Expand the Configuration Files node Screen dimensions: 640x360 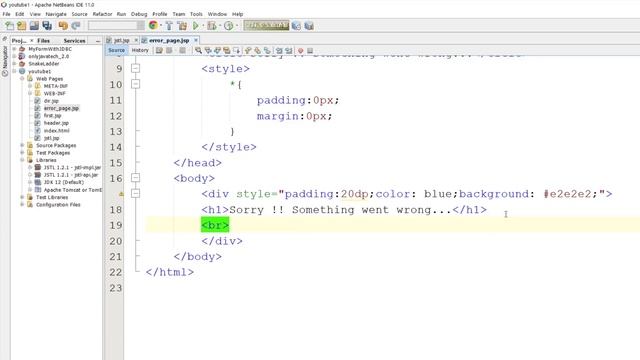[x=22, y=204]
